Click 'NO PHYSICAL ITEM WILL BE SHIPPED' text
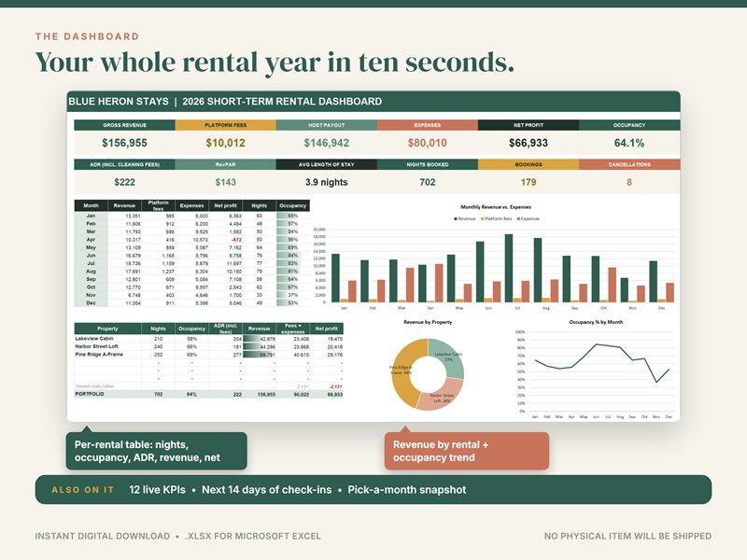The width and height of the screenshot is (747, 560). pos(627,536)
